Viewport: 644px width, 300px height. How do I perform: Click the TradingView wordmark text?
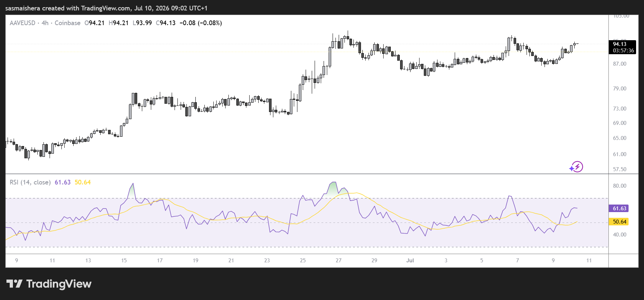tap(59, 284)
